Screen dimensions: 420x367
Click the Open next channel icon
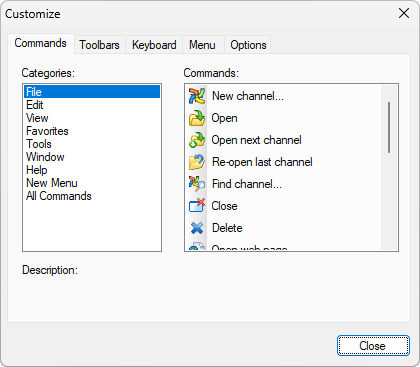(x=197, y=140)
